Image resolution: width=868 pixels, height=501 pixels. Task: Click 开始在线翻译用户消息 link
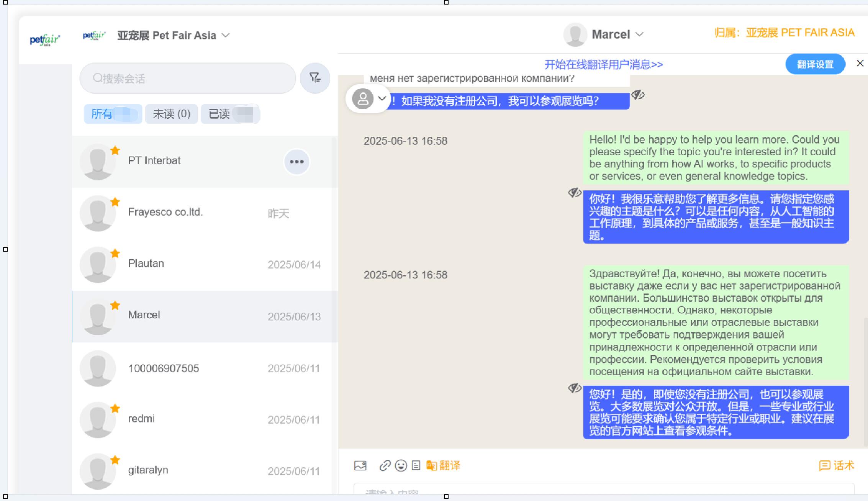tap(603, 64)
